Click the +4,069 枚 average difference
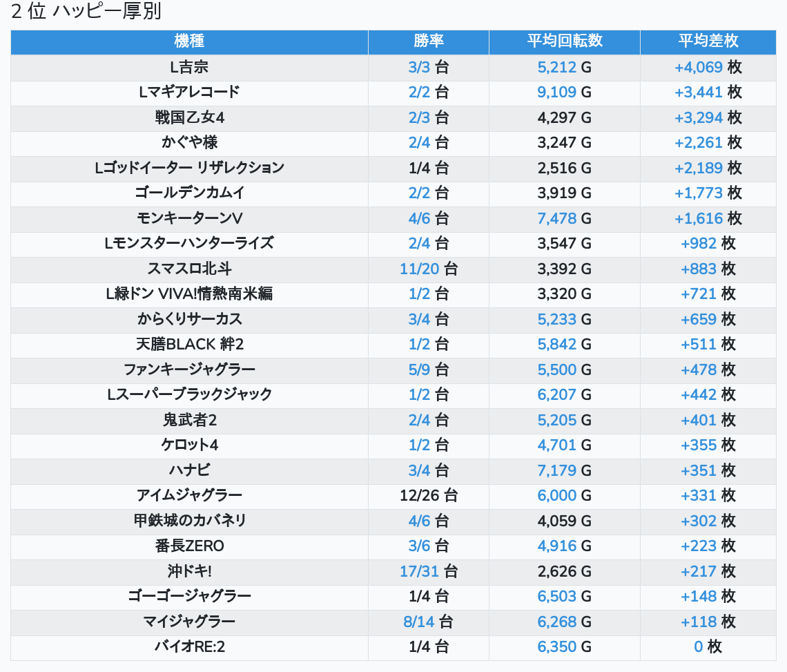 (x=708, y=67)
